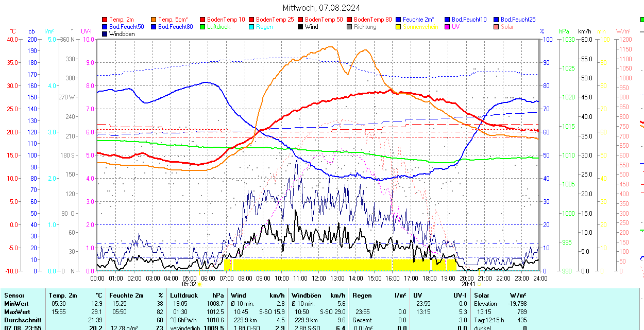Viewport: 644px width, 330px height.
Task: Click maximum solar value 789
Action: [x=521, y=312]
